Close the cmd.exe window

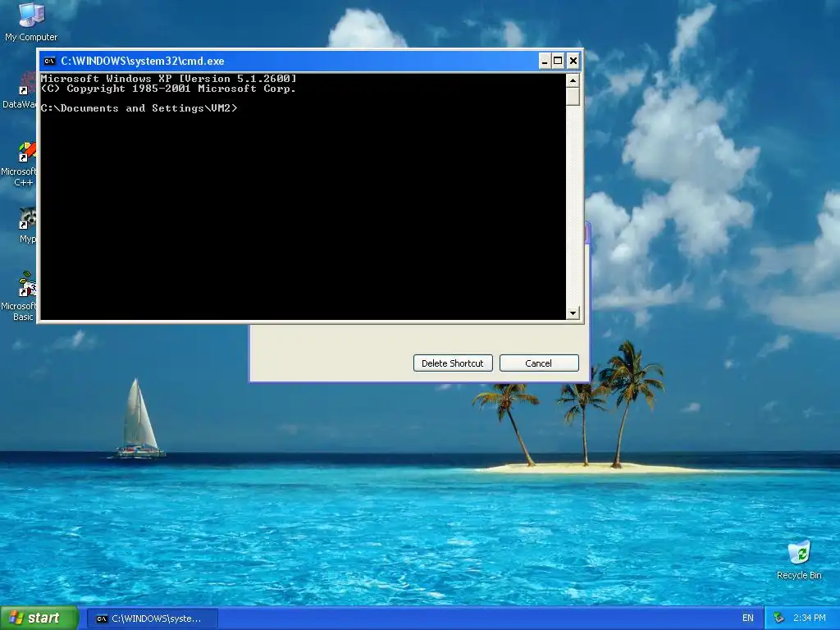pyautogui.click(x=573, y=61)
